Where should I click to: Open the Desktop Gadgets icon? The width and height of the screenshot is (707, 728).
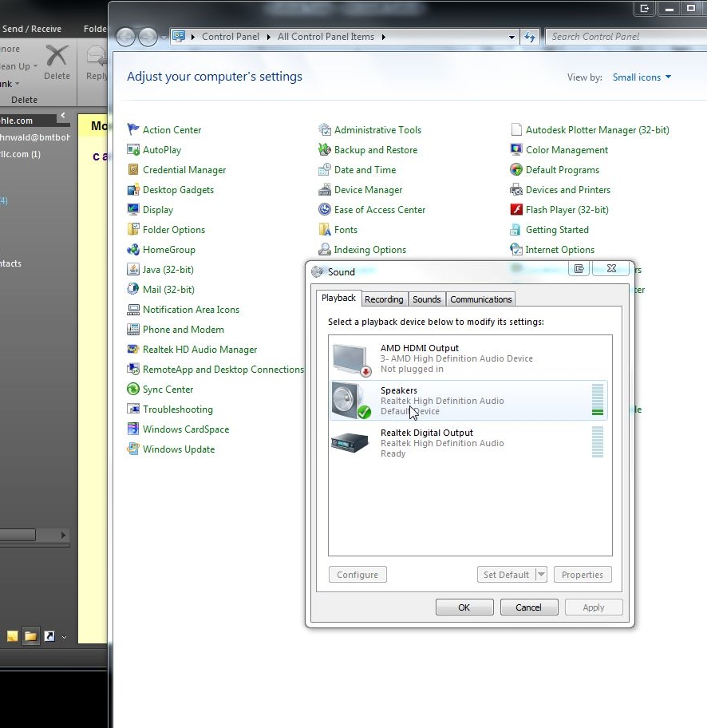(x=133, y=189)
